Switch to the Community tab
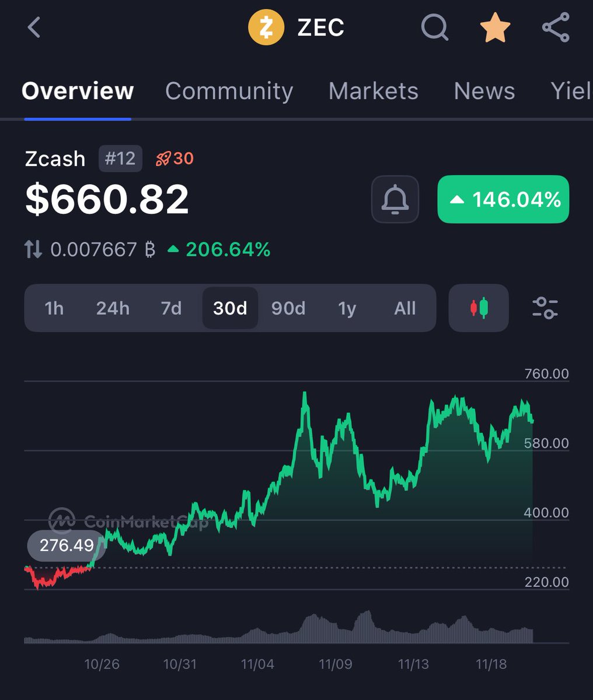 pyautogui.click(x=229, y=92)
